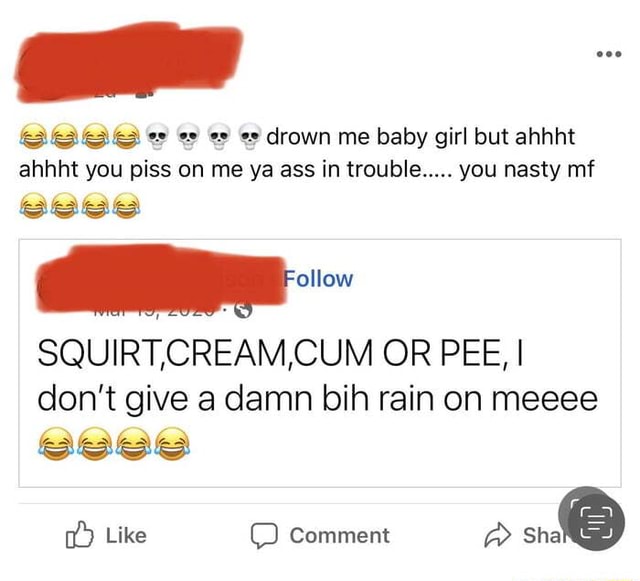Click the first skull emoji in caption
The image size is (640, 581).
click(158, 136)
